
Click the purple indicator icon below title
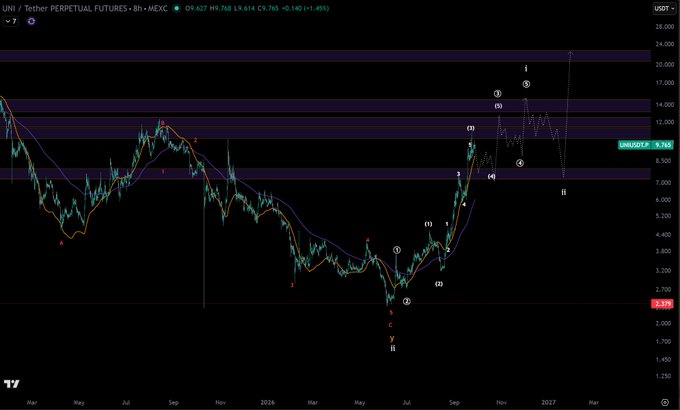tap(31, 21)
